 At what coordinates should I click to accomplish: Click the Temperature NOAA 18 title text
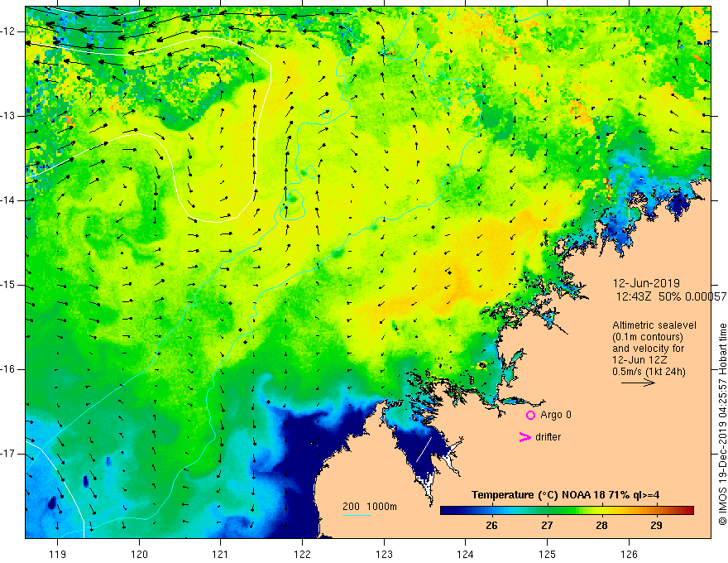(566, 495)
